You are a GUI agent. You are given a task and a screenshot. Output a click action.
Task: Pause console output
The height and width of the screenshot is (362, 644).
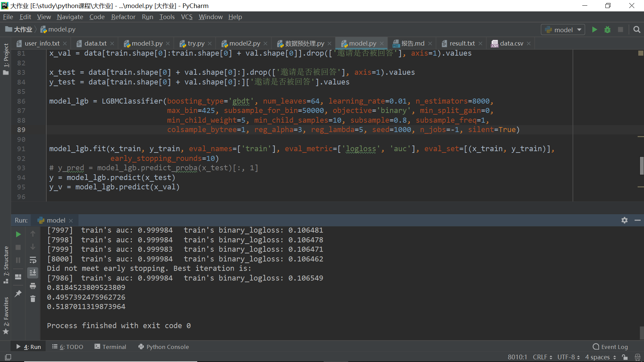tap(18, 260)
